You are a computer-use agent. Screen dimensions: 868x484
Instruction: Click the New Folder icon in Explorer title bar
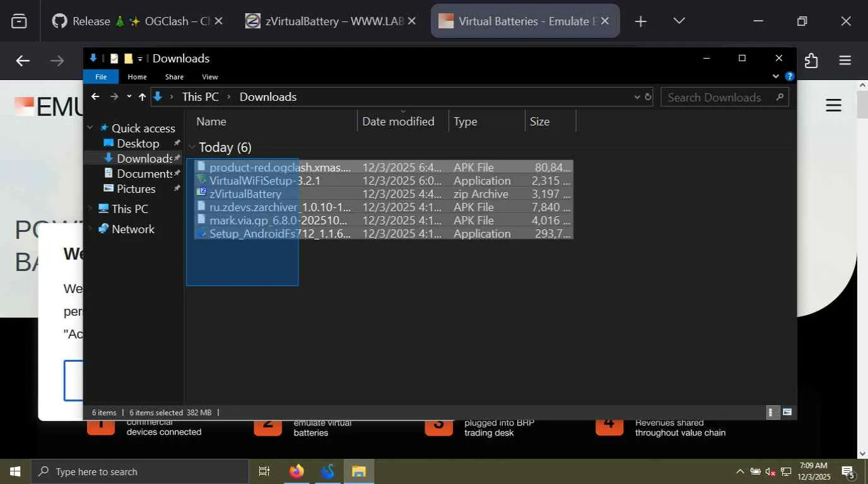128,59
